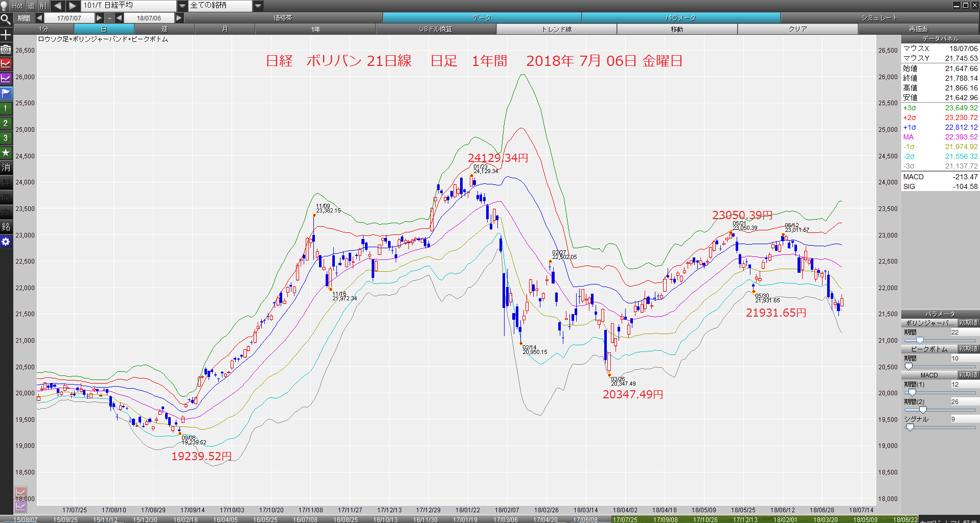Click the 追 add button
Screen dimensions: 980x523
pyautogui.click(x=31, y=6)
